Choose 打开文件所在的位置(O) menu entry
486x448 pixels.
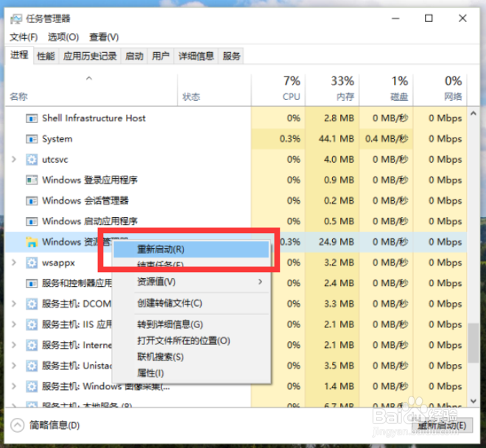point(191,341)
